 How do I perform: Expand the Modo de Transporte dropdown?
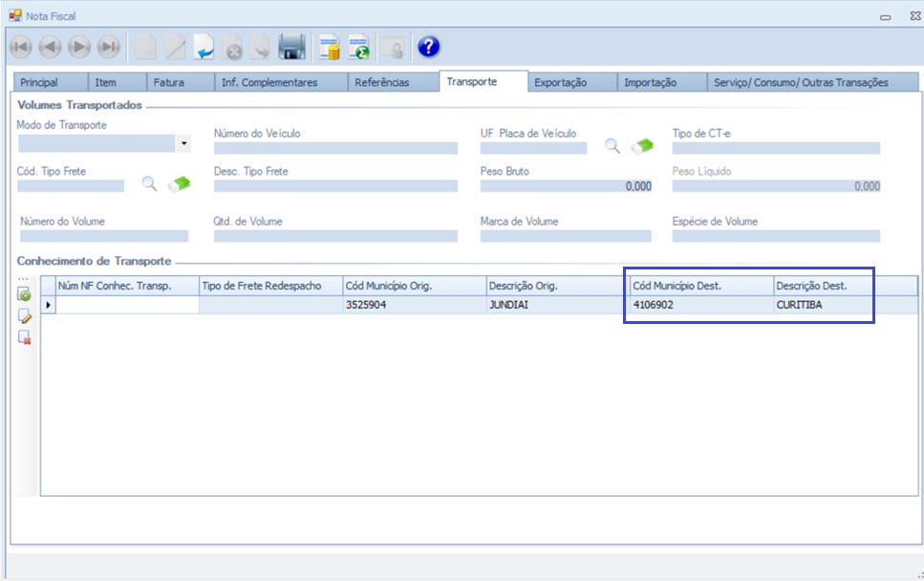[x=183, y=144]
